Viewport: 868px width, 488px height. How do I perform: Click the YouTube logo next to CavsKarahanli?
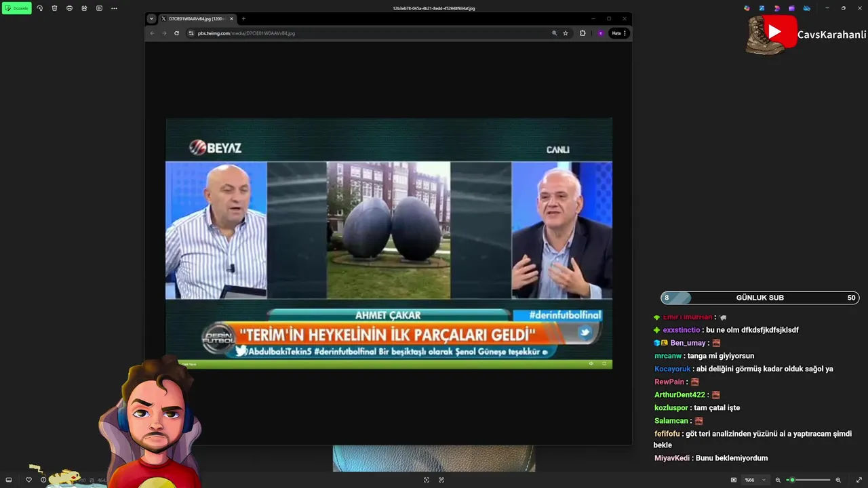pos(774,32)
